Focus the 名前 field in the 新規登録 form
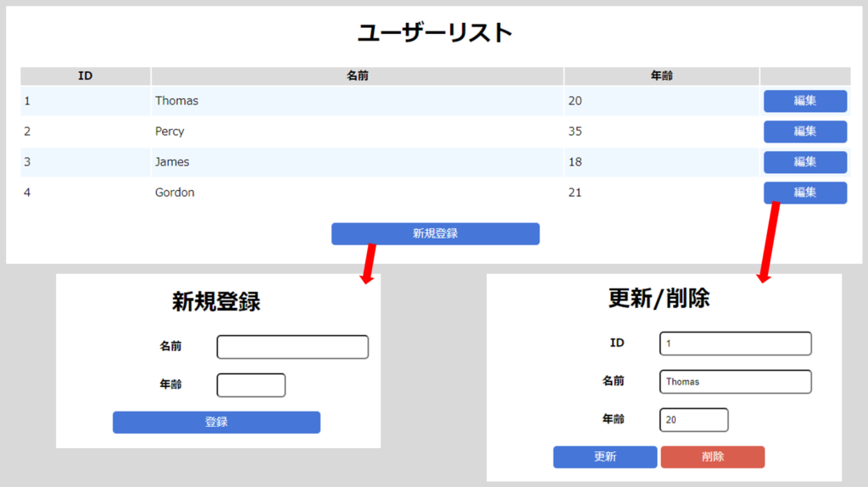This screenshot has height=487, width=868. 292,347
